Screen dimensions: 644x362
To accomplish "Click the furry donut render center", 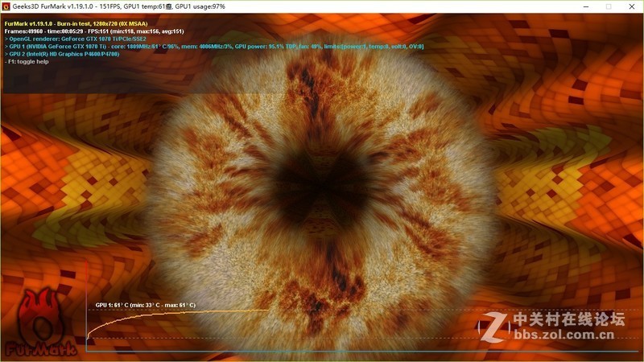I will pos(322,187).
